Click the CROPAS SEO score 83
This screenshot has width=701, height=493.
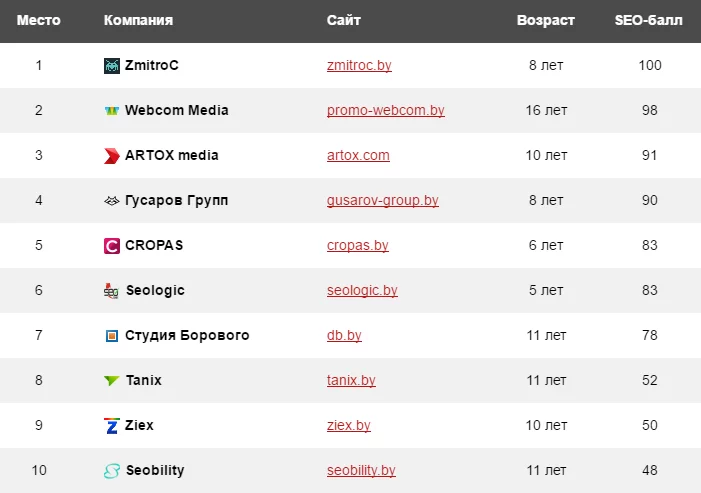click(x=650, y=245)
